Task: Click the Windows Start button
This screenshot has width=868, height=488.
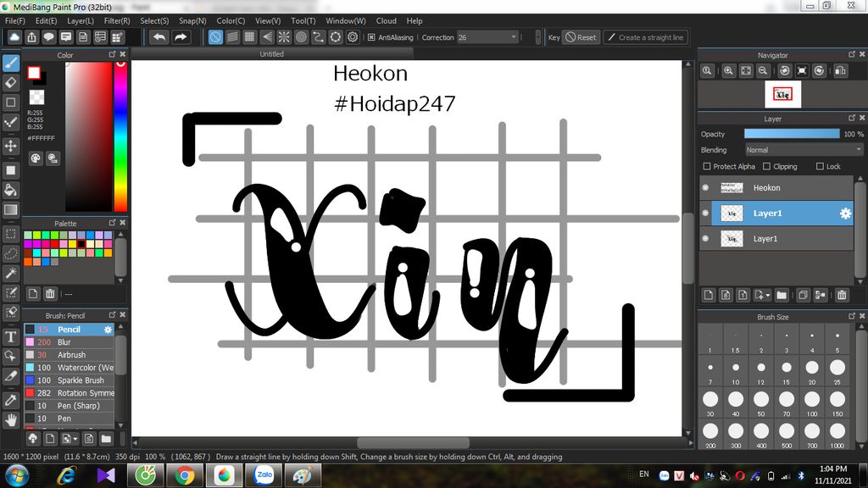Action: [x=16, y=475]
